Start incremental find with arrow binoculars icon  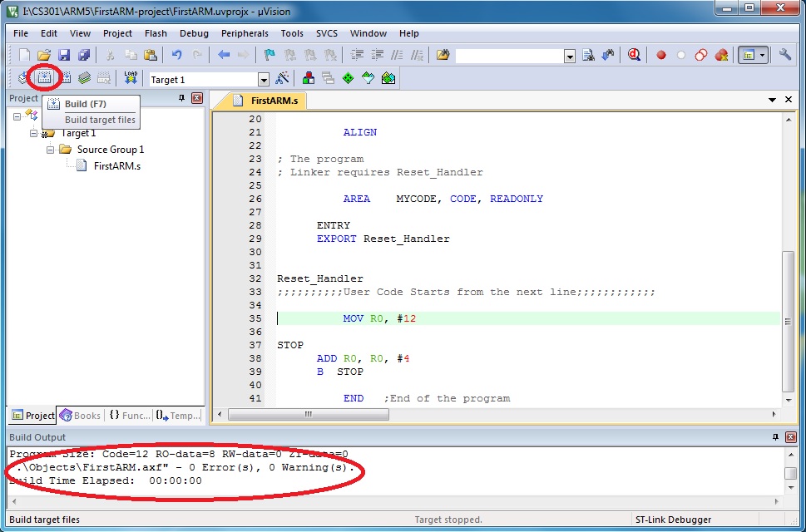[x=608, y=55]
